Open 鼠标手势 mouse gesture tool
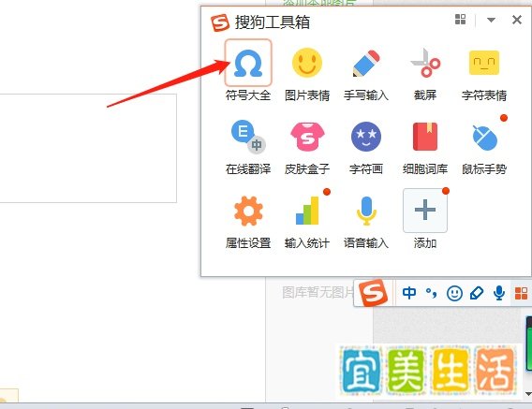 point(485,138)
